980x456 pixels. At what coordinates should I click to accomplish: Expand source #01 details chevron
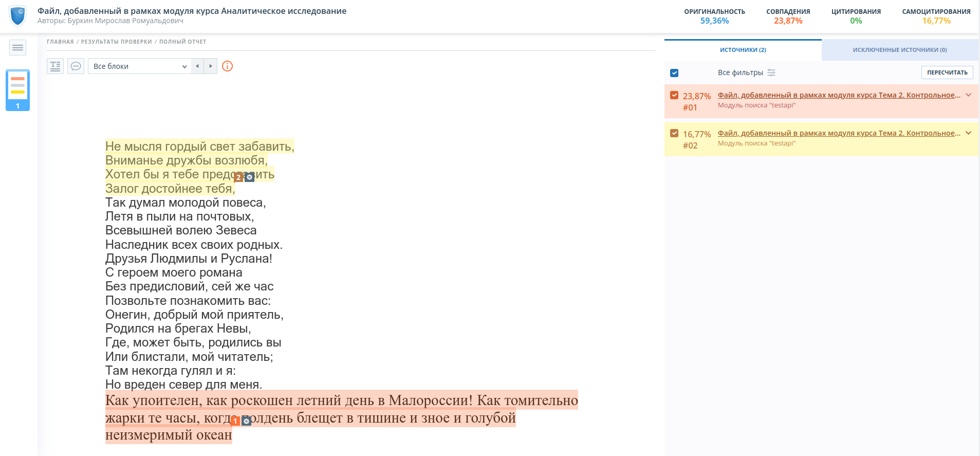tap(968, 95)
